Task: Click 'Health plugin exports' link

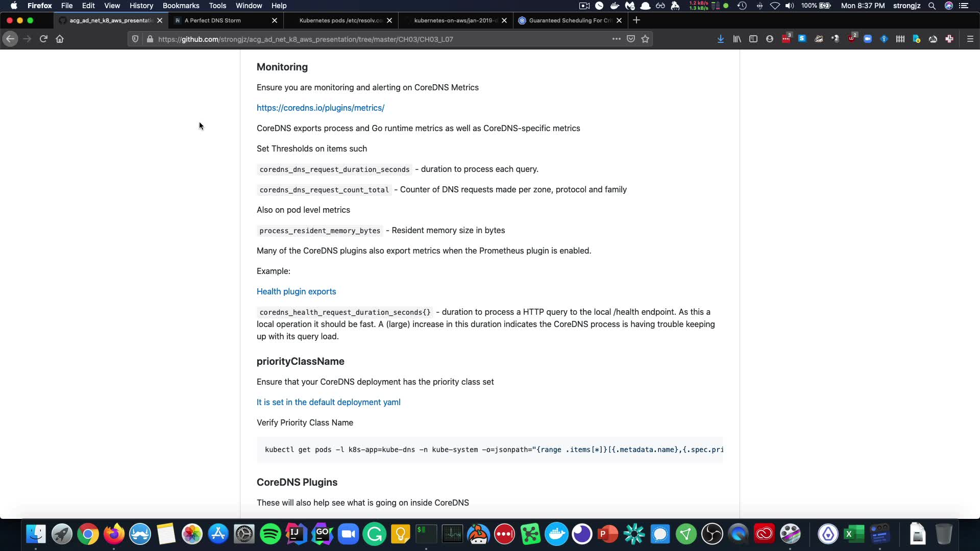Action: pyautogui.click(x=296, y=291)
